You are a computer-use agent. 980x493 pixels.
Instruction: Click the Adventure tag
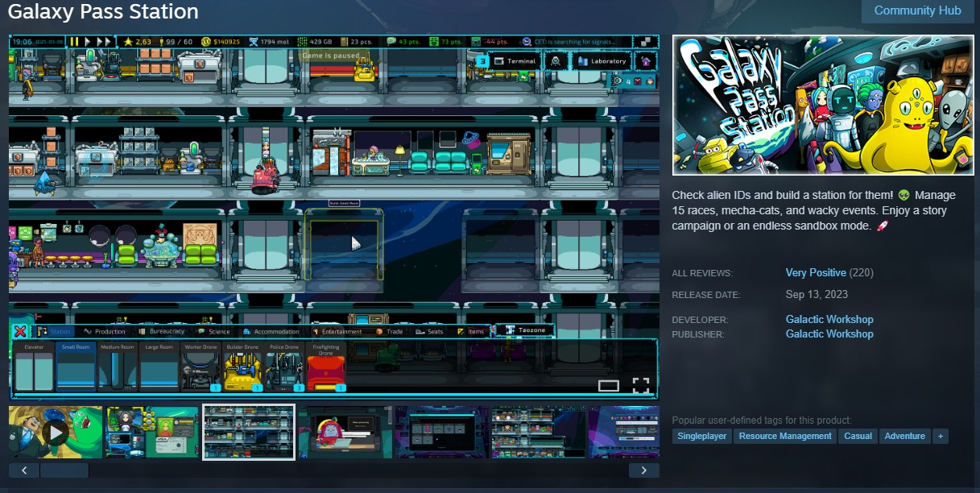[x=905, y=436]
